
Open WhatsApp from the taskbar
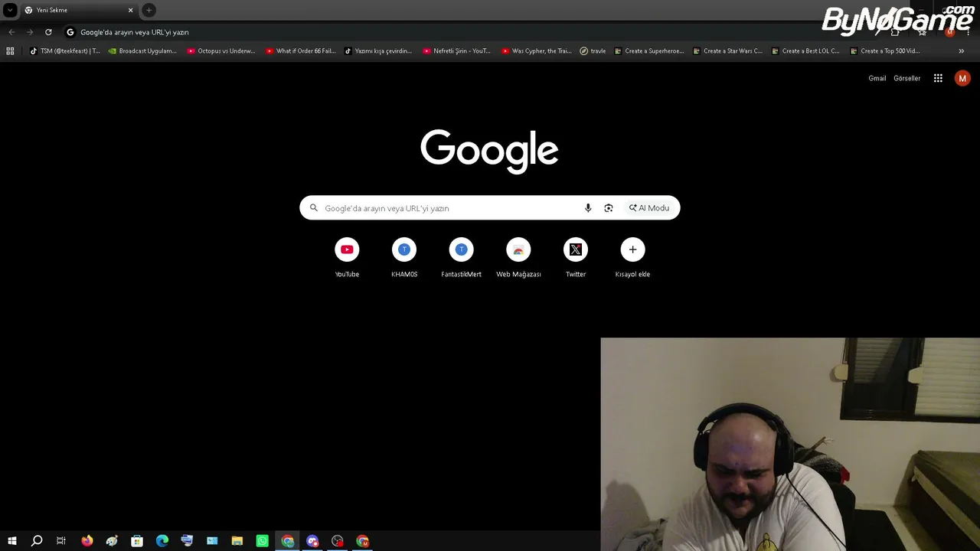point(263,541)
